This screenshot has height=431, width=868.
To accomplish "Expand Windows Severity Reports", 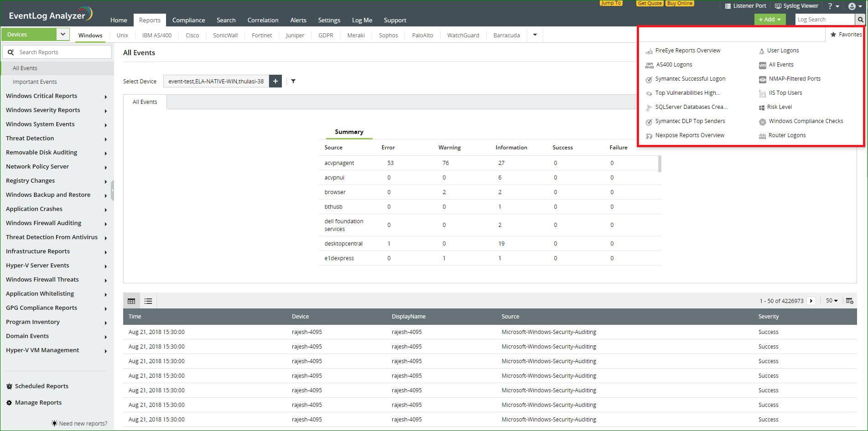I will pyautogui.click(x=105, y=111).
